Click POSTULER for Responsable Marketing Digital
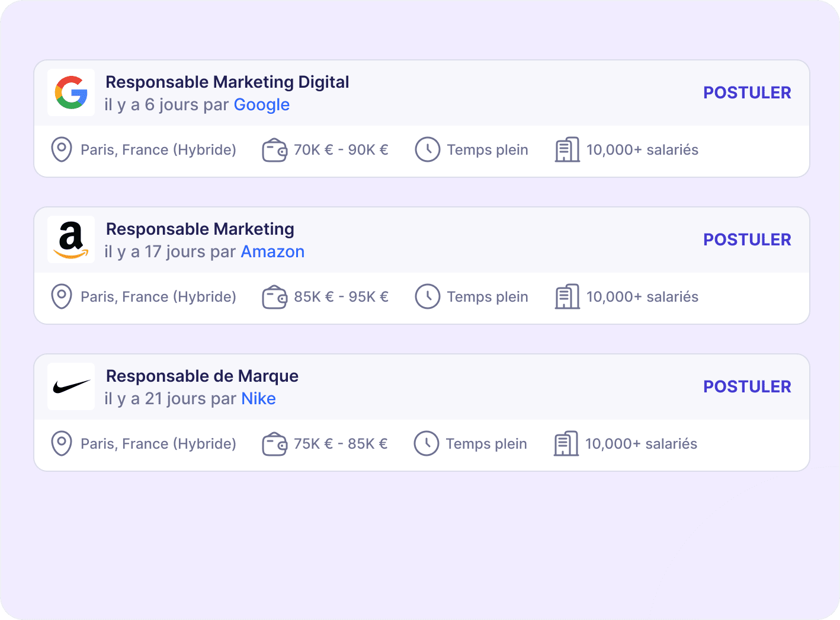The width and height of the screenshot is (840, 620). point(747,92)
